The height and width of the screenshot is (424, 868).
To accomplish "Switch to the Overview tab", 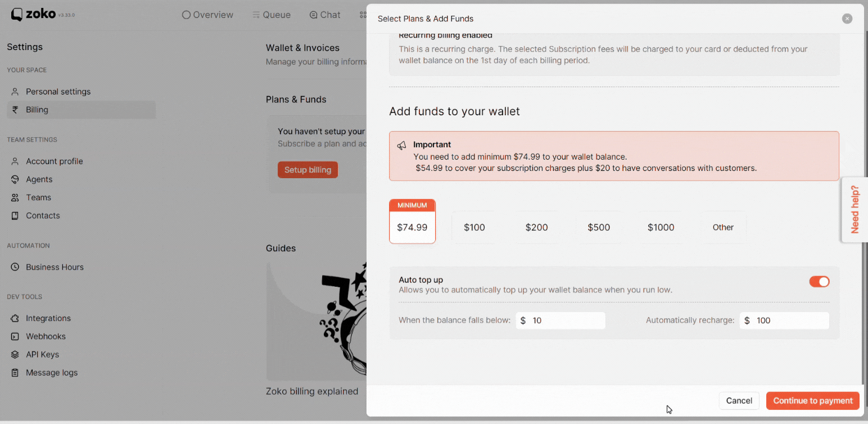I will 207,15.
